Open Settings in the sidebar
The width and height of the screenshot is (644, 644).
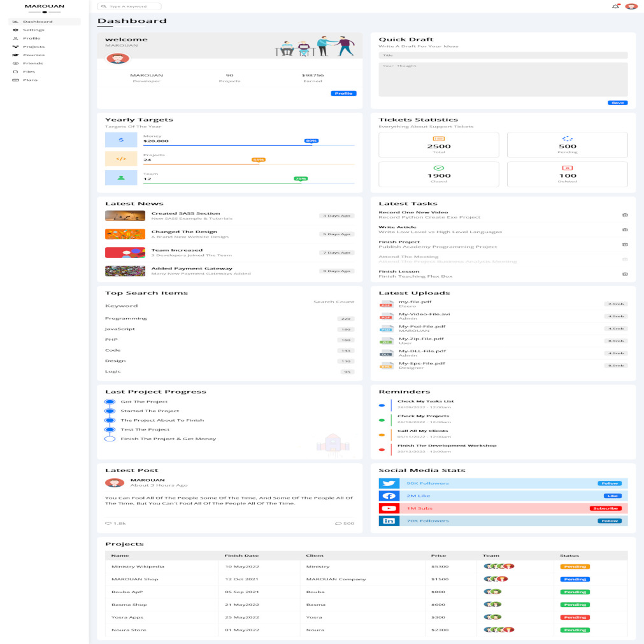(x=33, y=30)
